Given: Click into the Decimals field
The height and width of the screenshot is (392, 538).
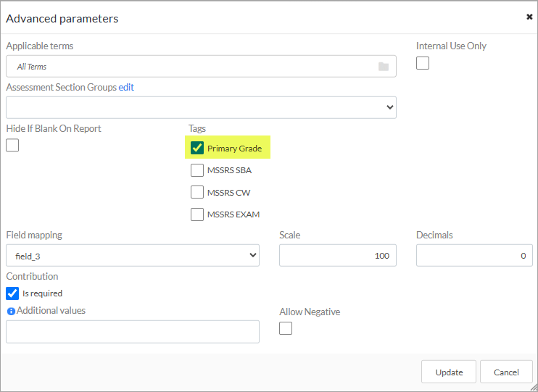Looking at the screenshot, I should [x=474, y=255].
